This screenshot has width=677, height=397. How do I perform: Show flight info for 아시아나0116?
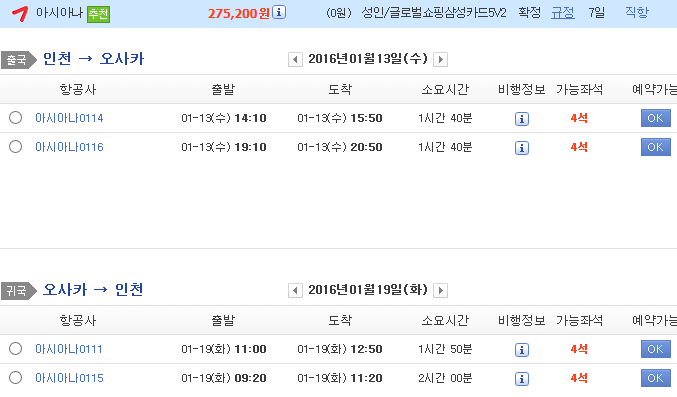[522, 148]
